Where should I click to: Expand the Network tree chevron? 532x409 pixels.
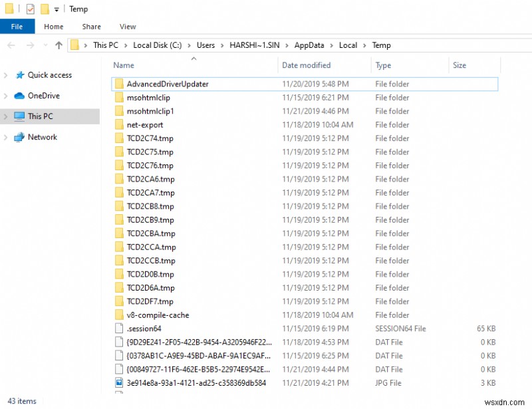[x=7, y=137]
